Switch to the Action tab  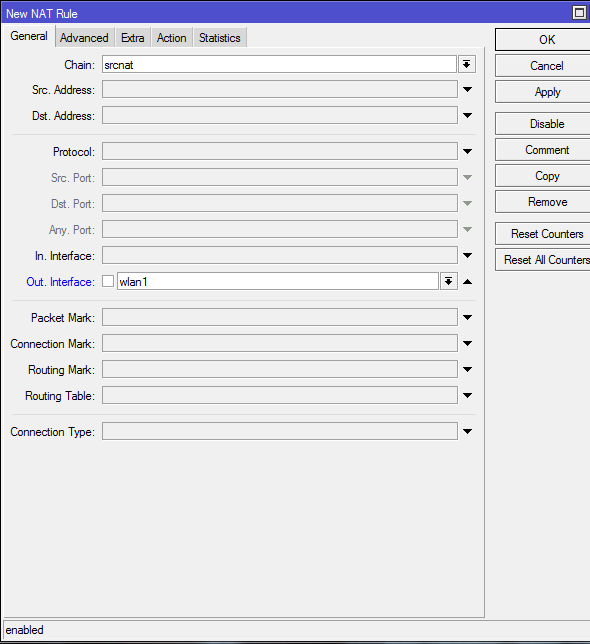(x=172, y=38)
